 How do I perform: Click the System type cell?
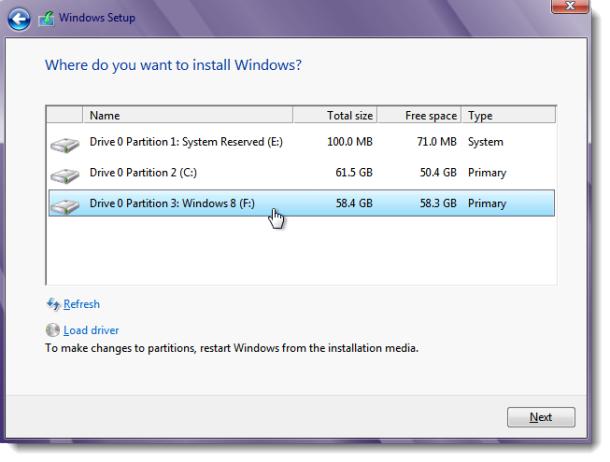click(x=486, y=142)
